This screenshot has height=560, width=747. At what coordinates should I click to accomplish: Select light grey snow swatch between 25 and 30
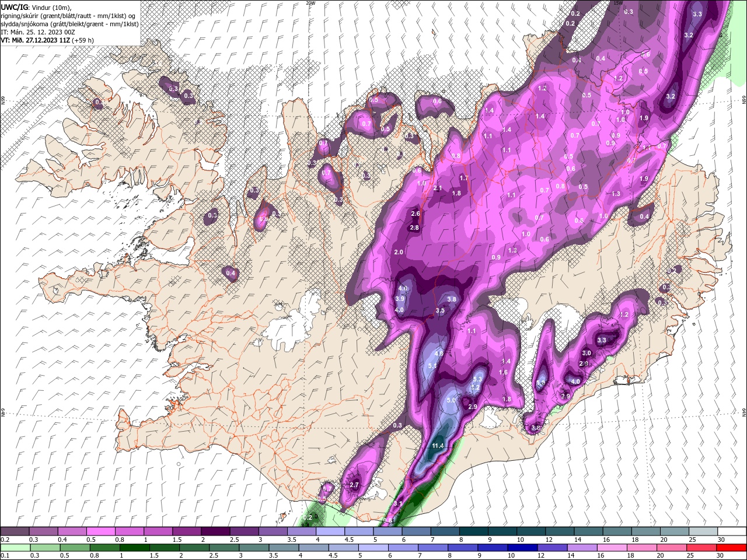(703, 531)
